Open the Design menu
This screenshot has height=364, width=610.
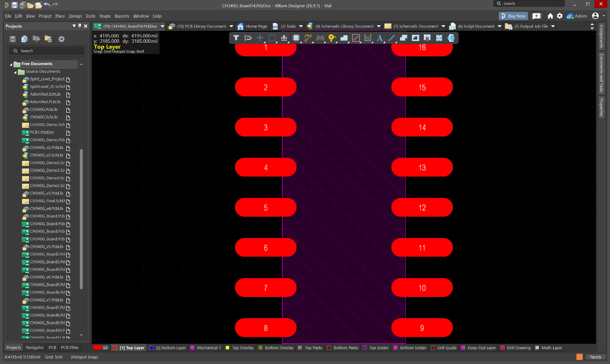coord(75,16)
